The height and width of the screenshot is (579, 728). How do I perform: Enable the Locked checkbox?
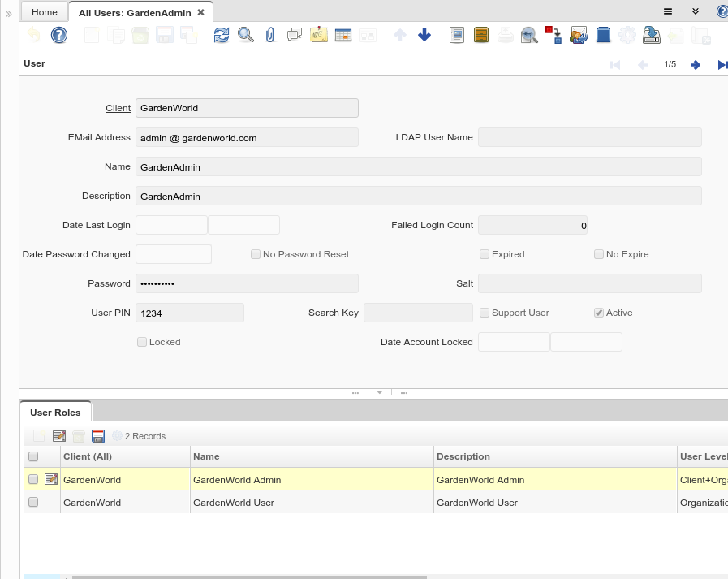[142, 342]
